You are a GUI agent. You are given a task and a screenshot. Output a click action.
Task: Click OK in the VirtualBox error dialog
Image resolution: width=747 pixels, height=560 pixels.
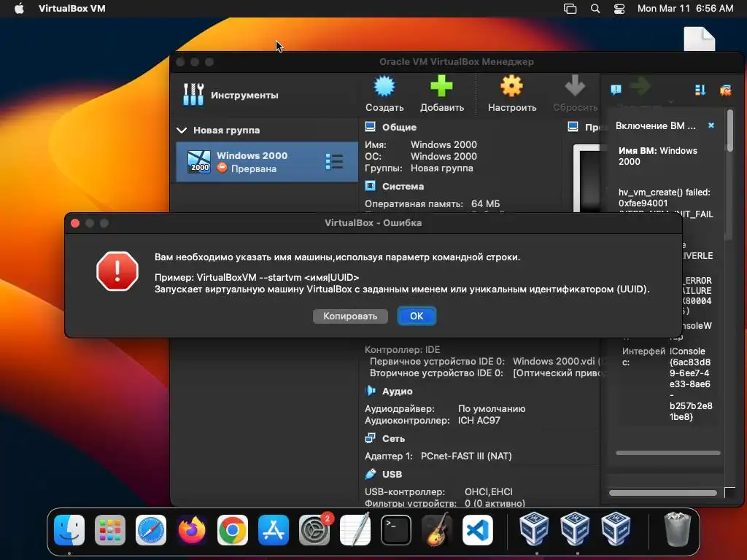pos(417,316)
